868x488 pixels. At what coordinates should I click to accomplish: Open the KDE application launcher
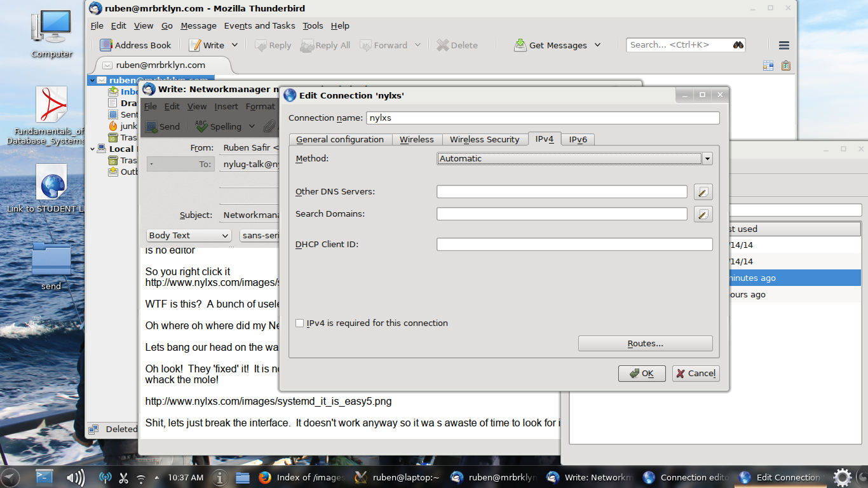[x=11, y=477]
